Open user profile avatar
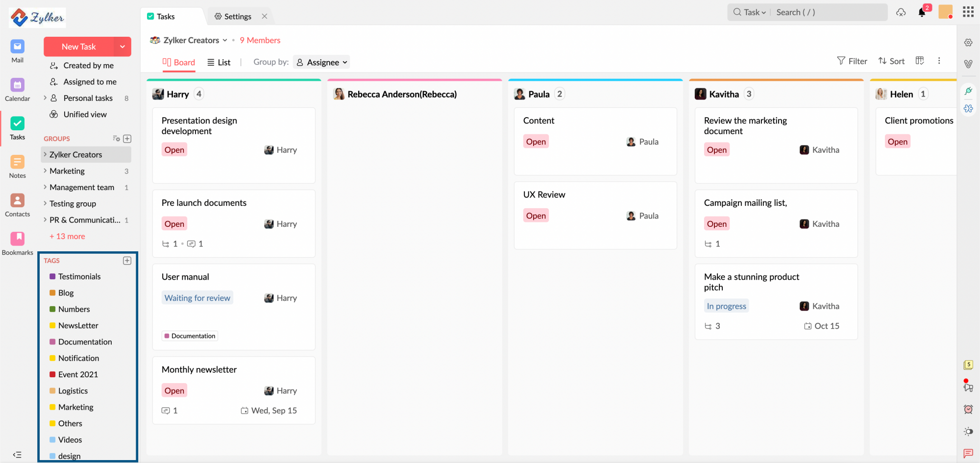 click(x=945, y=12)
